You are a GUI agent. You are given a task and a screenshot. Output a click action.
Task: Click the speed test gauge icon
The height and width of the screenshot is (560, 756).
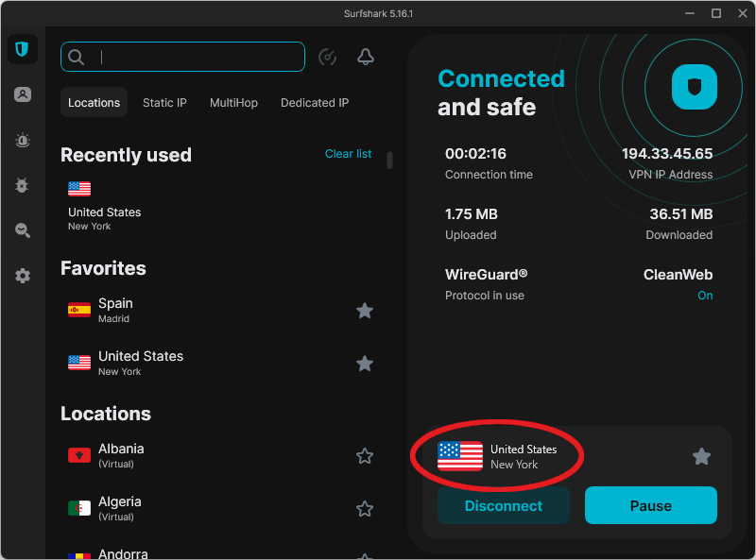pos(327,57)
